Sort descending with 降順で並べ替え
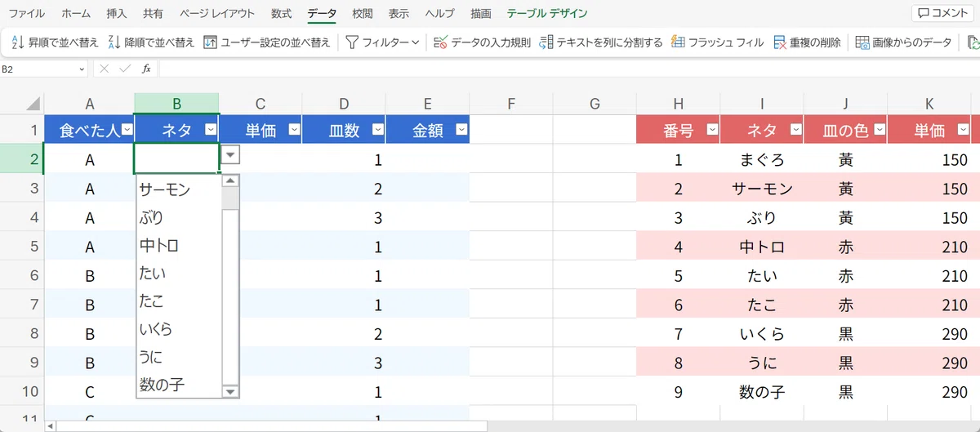 151,42
